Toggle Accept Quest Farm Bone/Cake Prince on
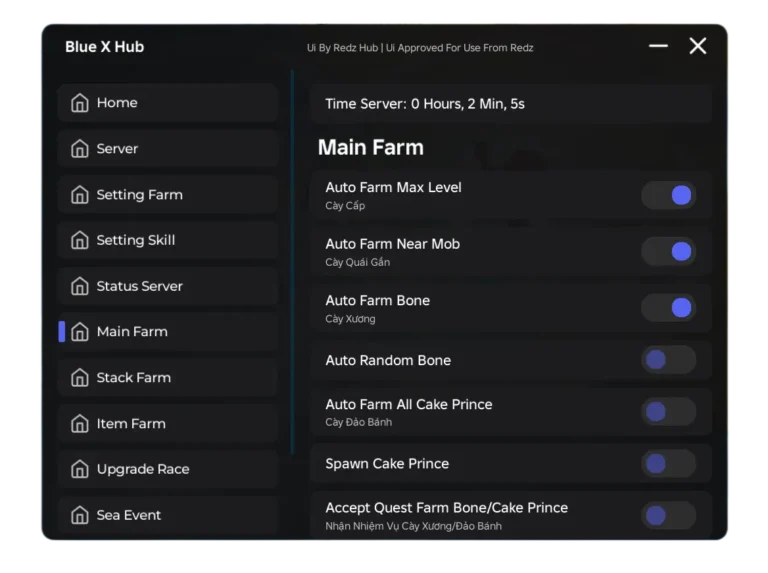This screenshot has width=768, height=573. point(668,515)
